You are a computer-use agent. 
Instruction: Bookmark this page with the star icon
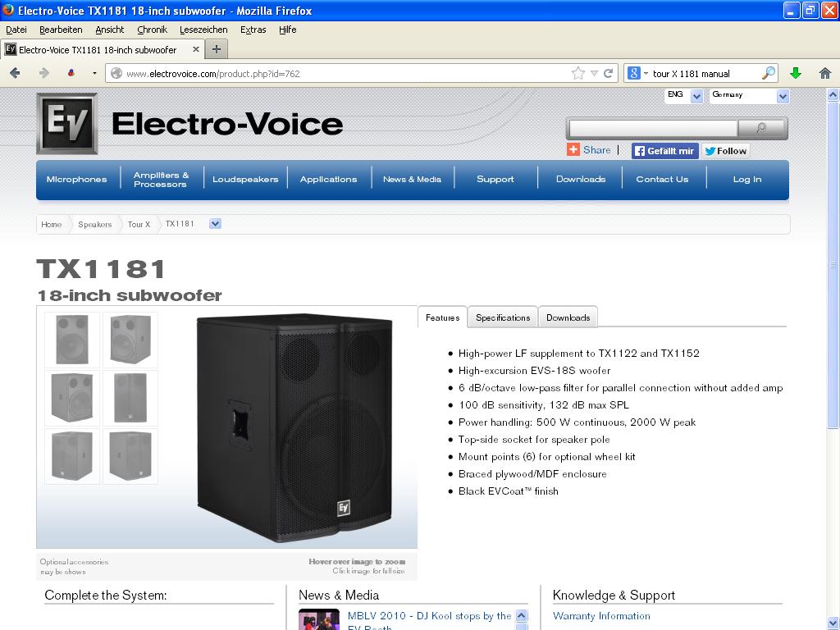point(578,73)
